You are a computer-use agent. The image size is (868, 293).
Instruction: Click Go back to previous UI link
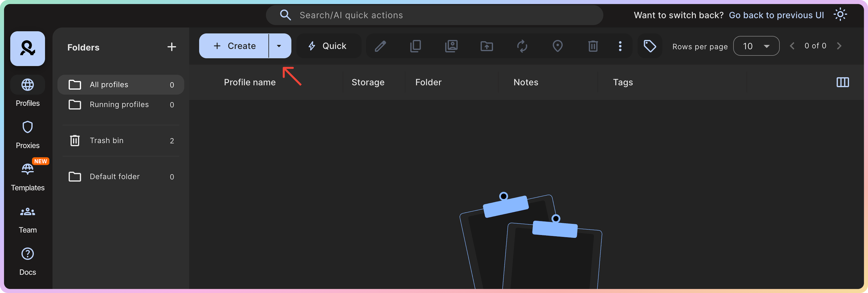776,15
